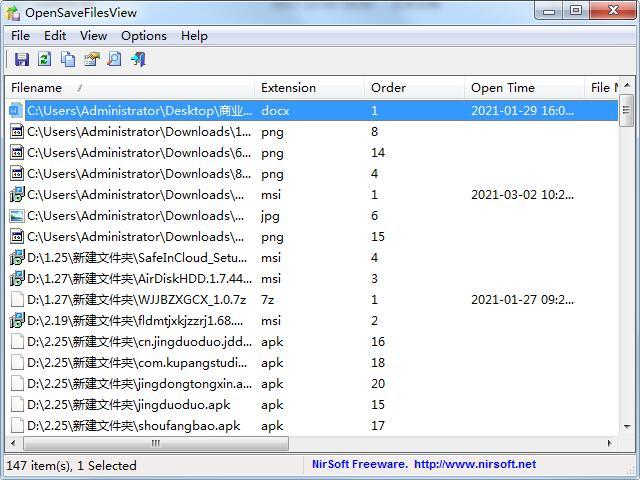Open the nirsoft.net link in status bar

(474, 464)
